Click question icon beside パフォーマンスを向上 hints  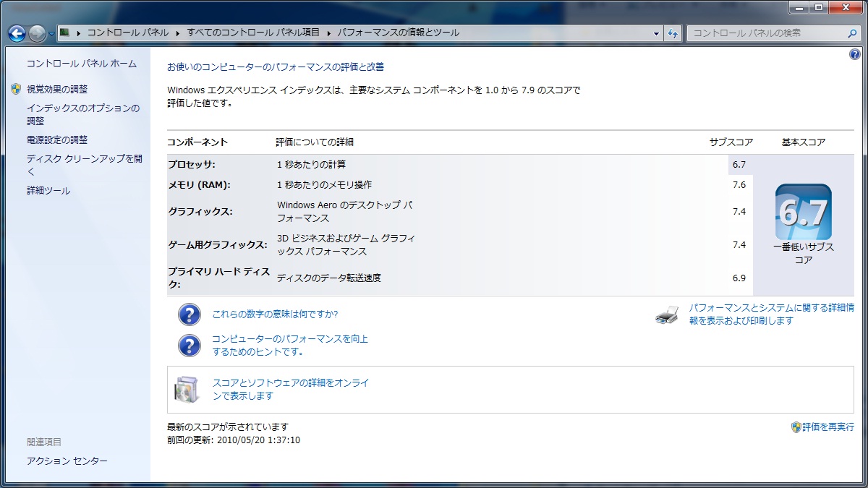[x=190, y=345]
